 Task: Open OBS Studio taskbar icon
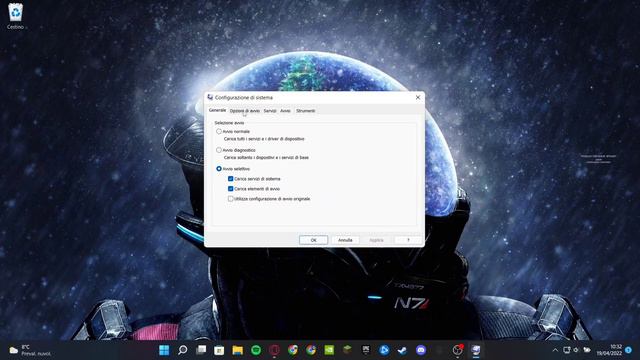pos(458,350)
